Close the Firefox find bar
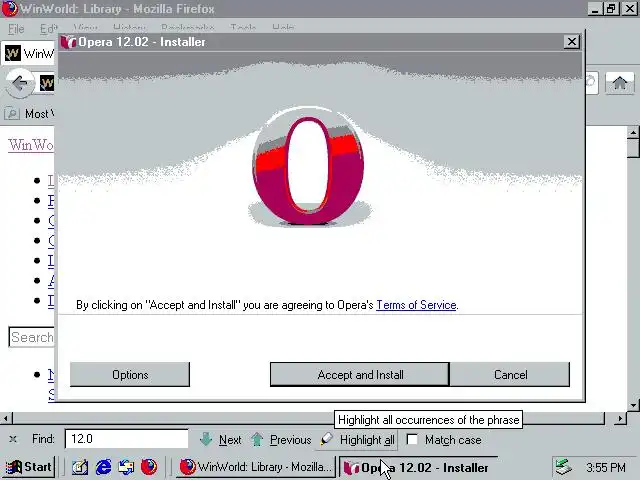Image resolution: width=640 pixels, height=480 pixels. 13,439
